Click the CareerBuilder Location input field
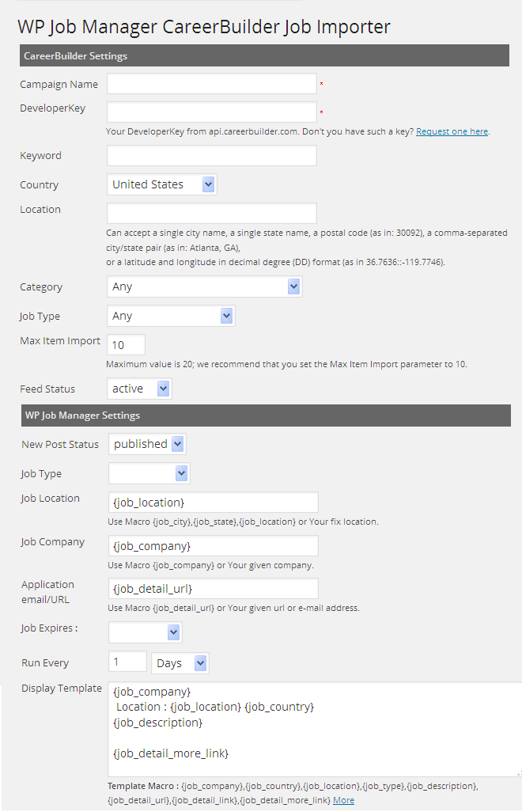This screenshot has height=812, width=522. pyautogui.click(x=211, y=213)
